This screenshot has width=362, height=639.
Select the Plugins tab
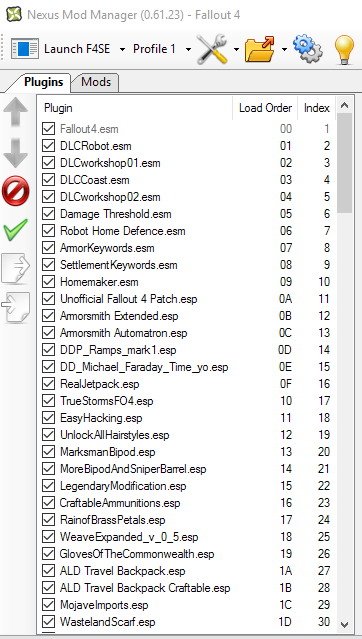pos(44,82)
